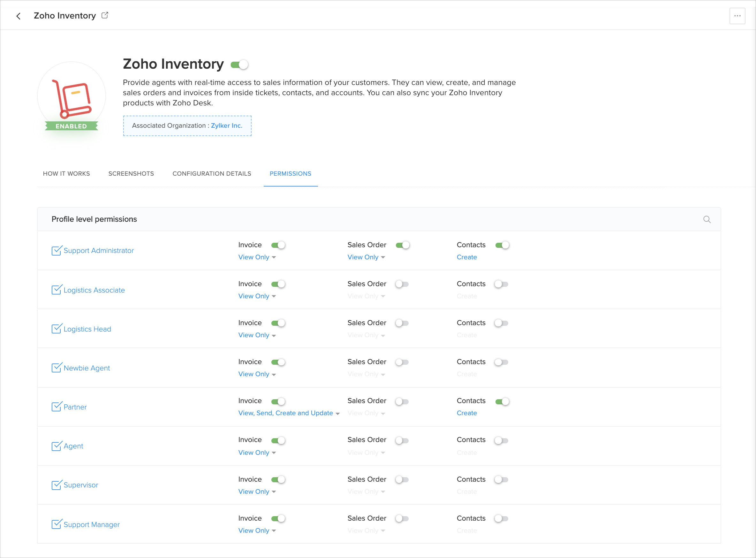Enable Sales Order for Logistics Associate
756x558 pixels.
(x=402, y=284)
